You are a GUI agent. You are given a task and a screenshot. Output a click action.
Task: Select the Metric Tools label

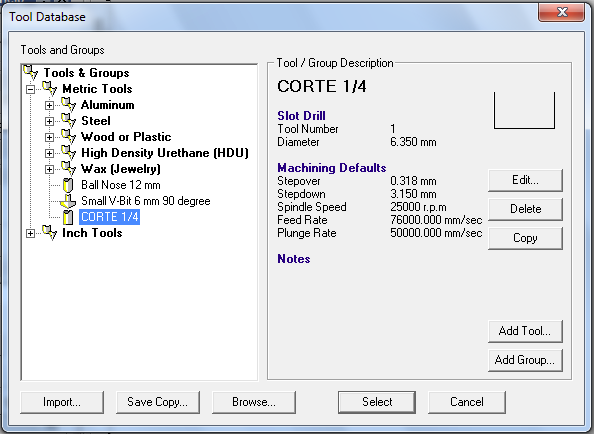(x=97, y=89)
